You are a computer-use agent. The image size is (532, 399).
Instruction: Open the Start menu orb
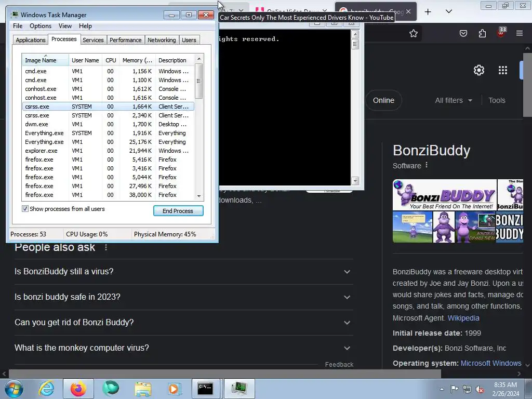point(14,389)
